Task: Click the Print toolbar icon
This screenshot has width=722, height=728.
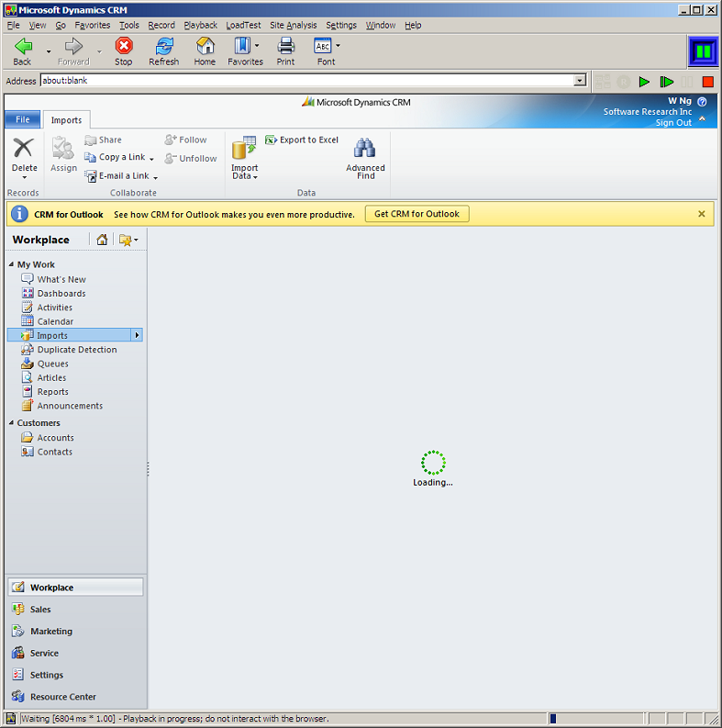Action: click(286, 46)
